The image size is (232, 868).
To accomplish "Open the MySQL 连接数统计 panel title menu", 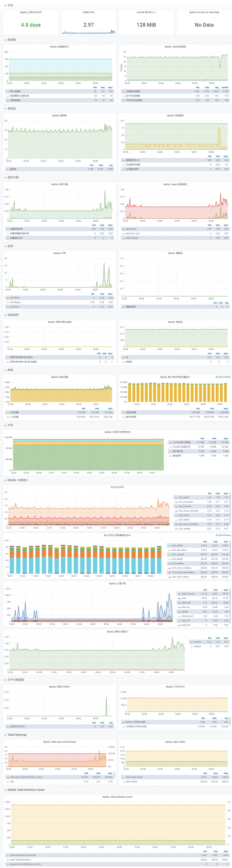I will tap(60, 47).
